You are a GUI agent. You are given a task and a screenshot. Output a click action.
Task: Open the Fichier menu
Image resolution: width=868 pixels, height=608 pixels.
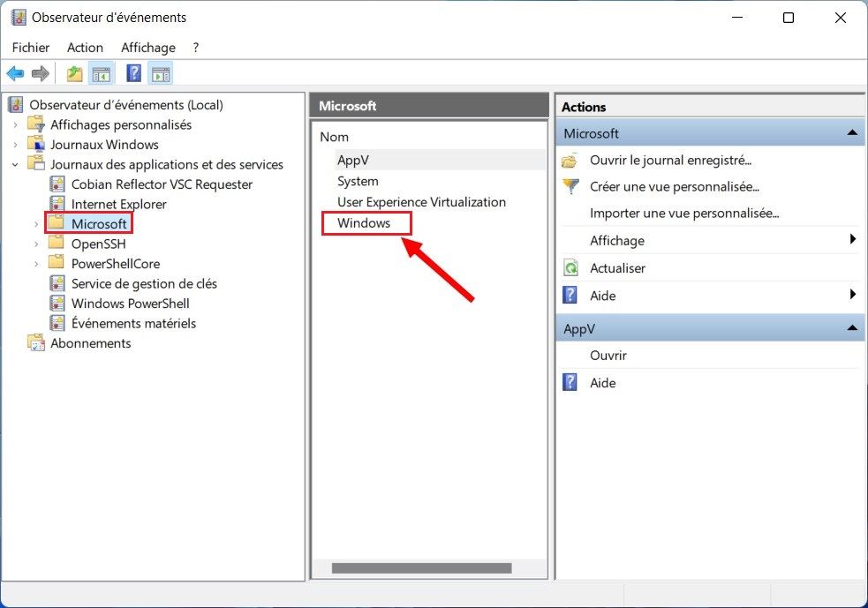pyautogui.click(x=30, y=48)
